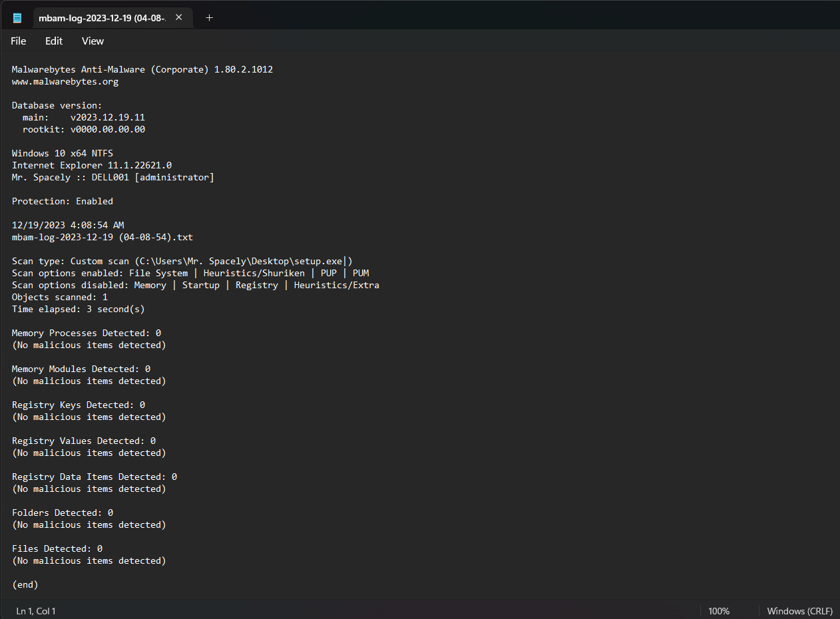Click the Database version: line
This screenshot has width=840, height=619.
pos(57,105)
